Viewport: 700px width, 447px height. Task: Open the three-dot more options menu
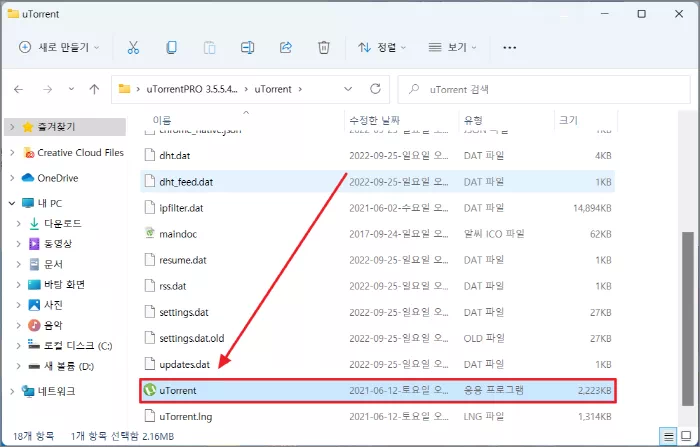pyautogui.click(x=509, y=47)
